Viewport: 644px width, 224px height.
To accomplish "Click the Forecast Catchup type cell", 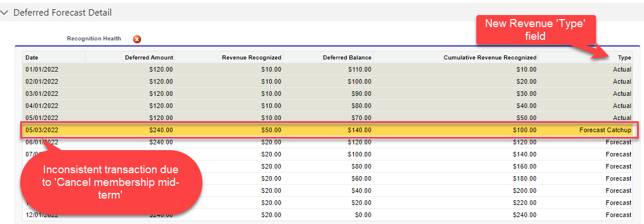I will 605,130.
